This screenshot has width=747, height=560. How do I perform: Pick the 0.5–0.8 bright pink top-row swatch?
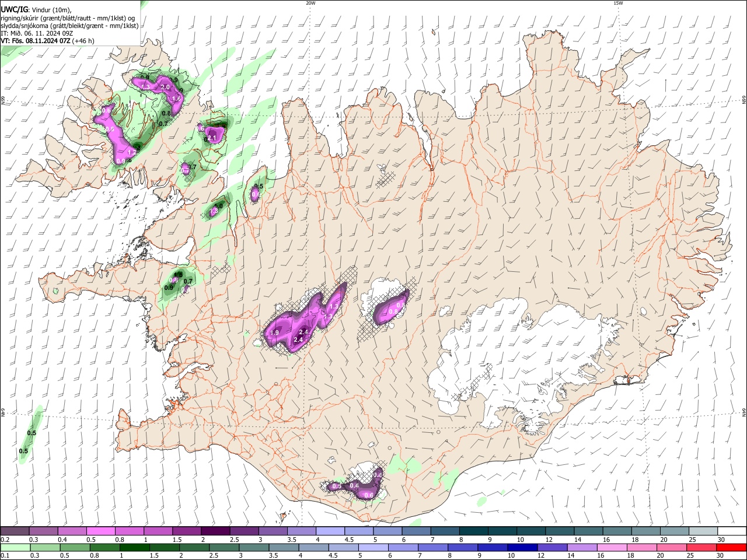tap(100, 531)
